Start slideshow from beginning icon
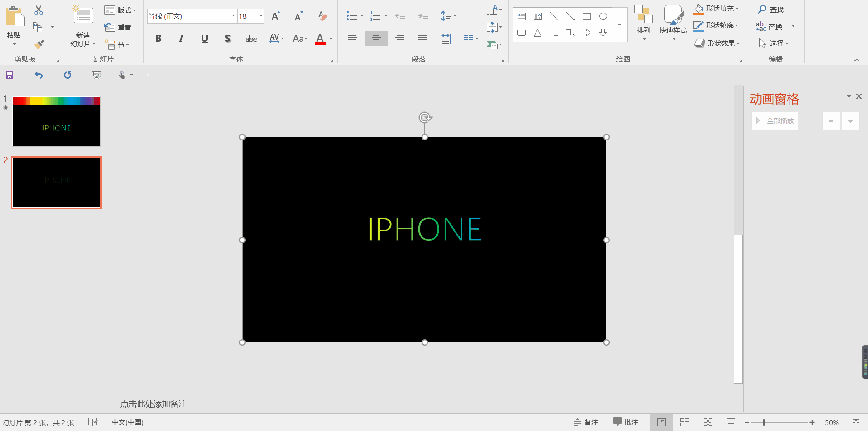Screen dimensions: 868x431 (x=97, y=75)
